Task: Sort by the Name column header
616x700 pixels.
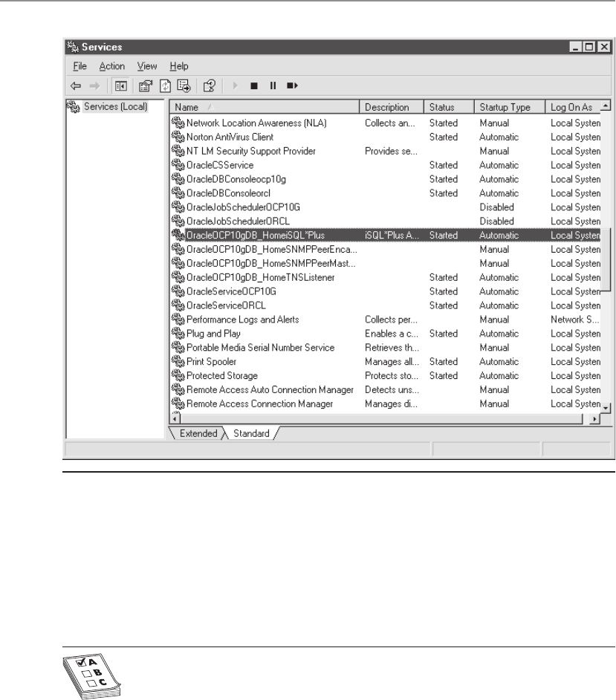Action: point(265,107)
